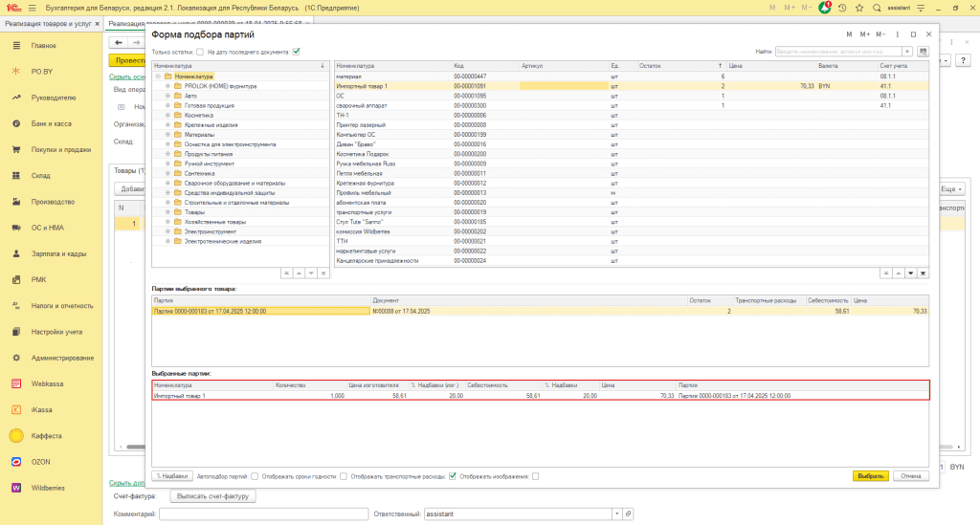The image size is (980, 525).
Task: Expand the PROLOK (HOME) фурнитура folder
Action: [x=167, y=86]
